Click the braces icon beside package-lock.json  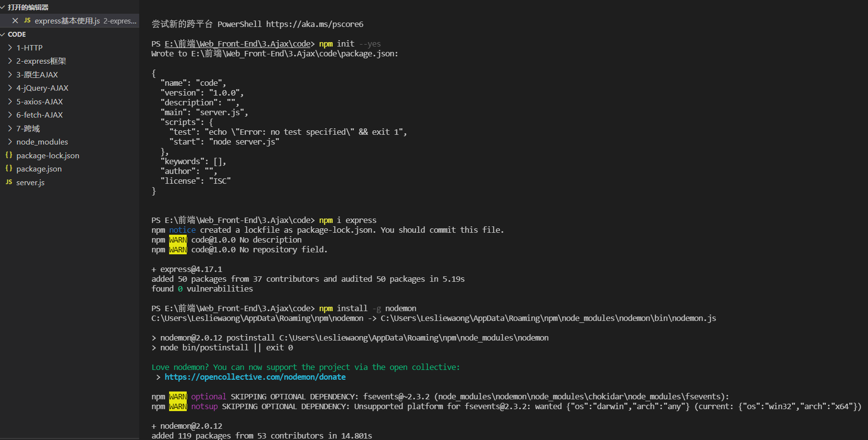[9, 155]
